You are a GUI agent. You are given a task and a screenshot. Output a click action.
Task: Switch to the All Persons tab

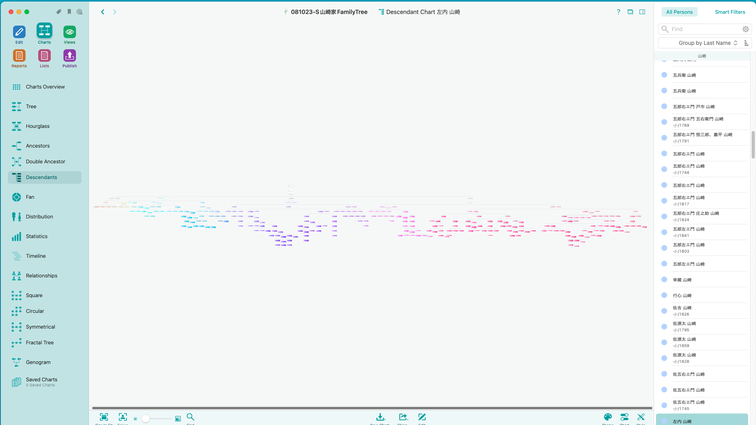pyautogui.click(x=679, y=12)
